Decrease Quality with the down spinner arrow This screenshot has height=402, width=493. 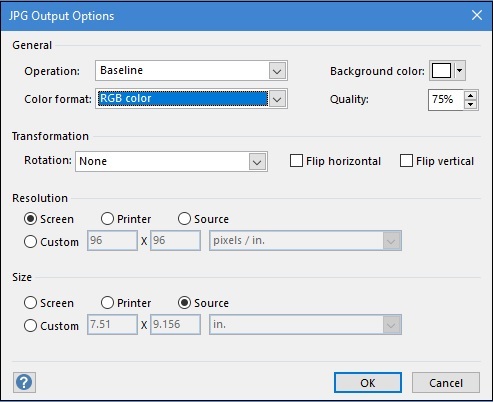point(470,104)
